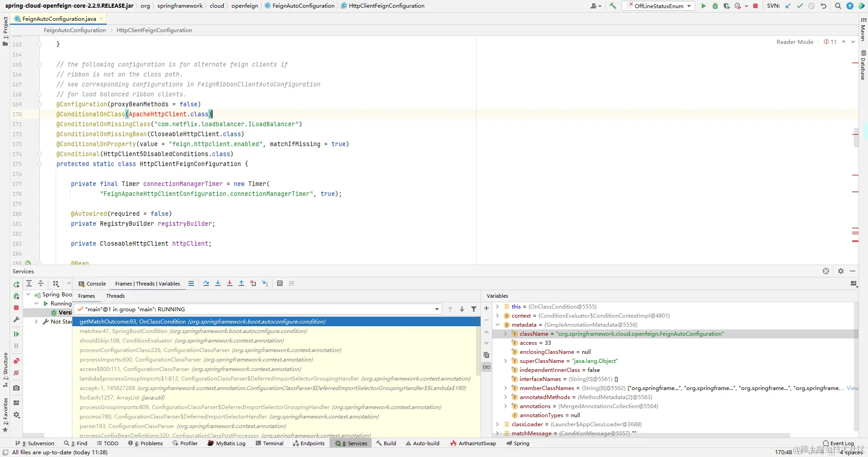Start debugging with the green bug icon
Screen dimensions: 868x457
(x=715, y=6)
